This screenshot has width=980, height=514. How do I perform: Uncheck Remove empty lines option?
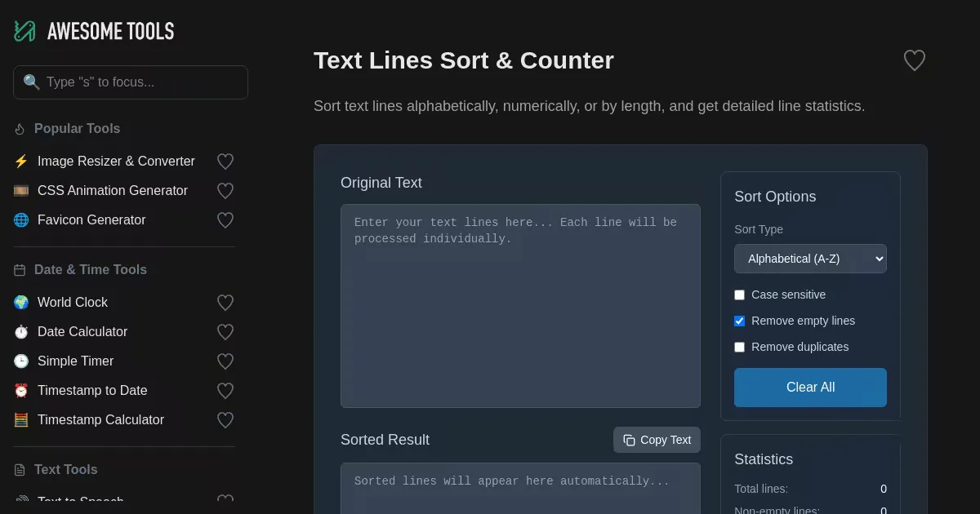click(x=740, y=321)
